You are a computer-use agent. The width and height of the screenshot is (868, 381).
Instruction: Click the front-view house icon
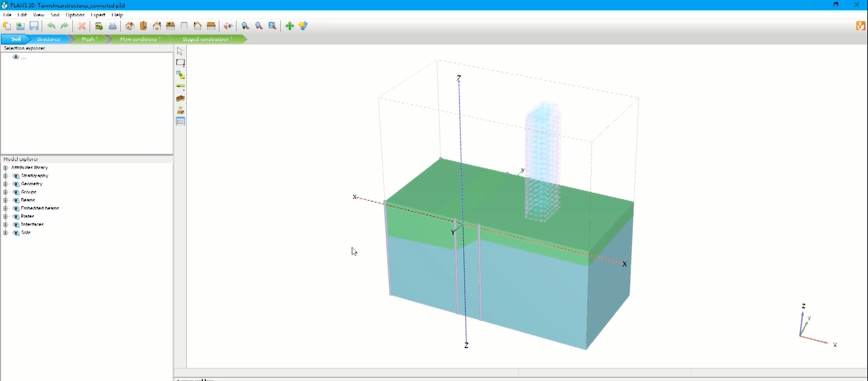pyautogui.click(x=157, y=26)
